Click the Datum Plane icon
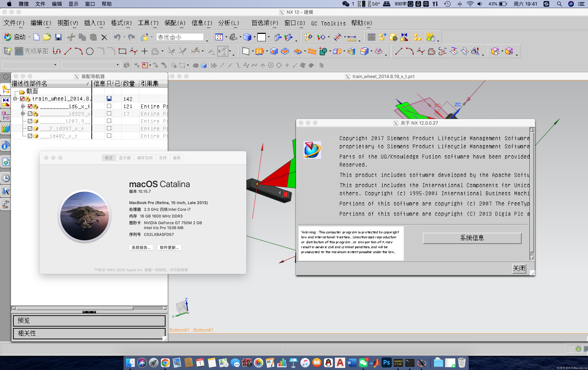588x370 pixels. pos(246,51)
